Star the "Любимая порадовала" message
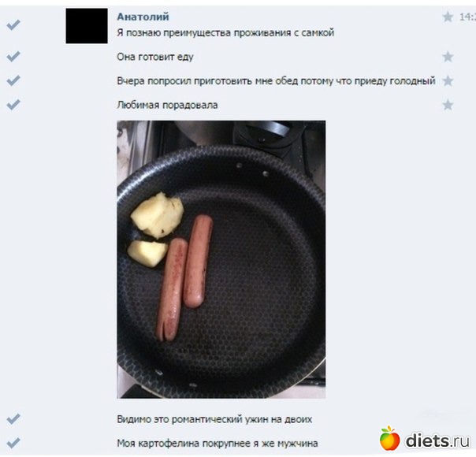The width and height of the screenshot is (476, 457). pyautogui.click(x=448, y=105)
